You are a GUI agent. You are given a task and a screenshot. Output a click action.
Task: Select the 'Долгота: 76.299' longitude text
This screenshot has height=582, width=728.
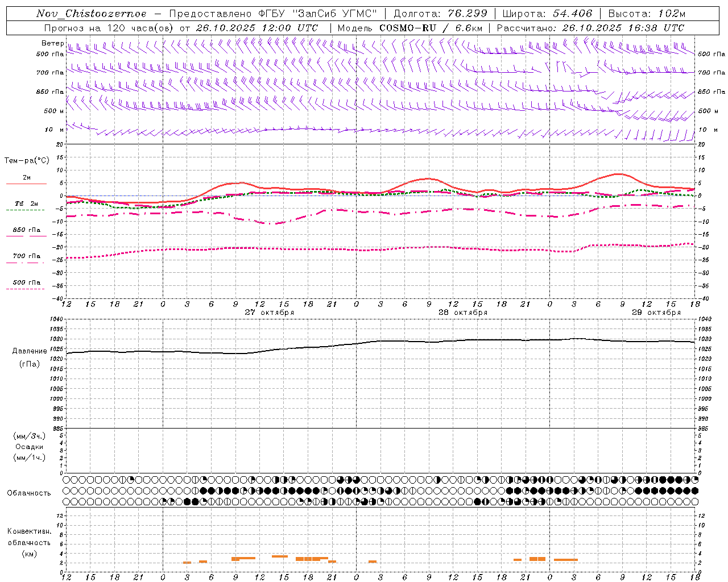click(440, 14)
